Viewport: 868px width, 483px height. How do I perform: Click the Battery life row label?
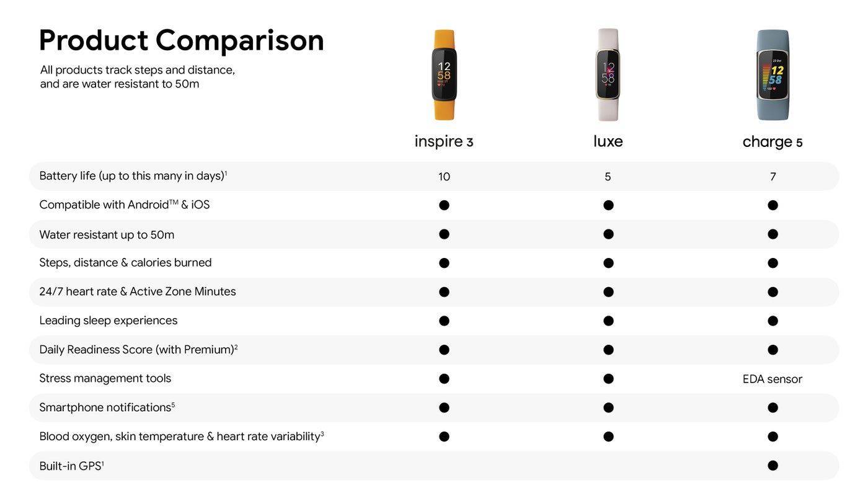tap(133, 176)
